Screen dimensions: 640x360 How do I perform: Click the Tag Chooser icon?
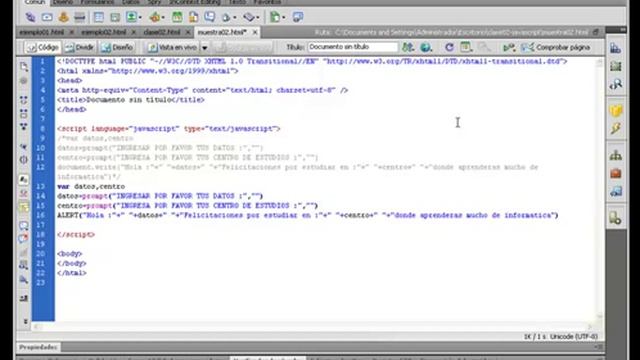click(x=298, y=17)
